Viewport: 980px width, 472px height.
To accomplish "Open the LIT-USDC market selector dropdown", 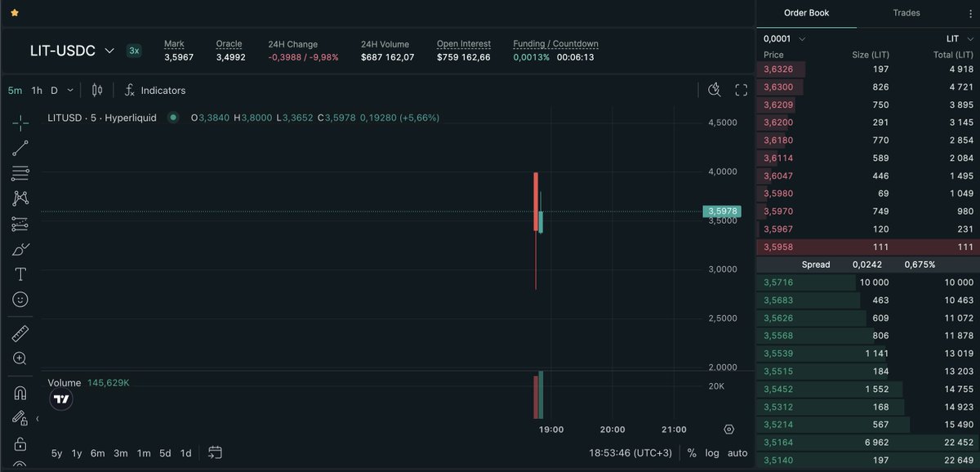I will [x=73, y=51].
